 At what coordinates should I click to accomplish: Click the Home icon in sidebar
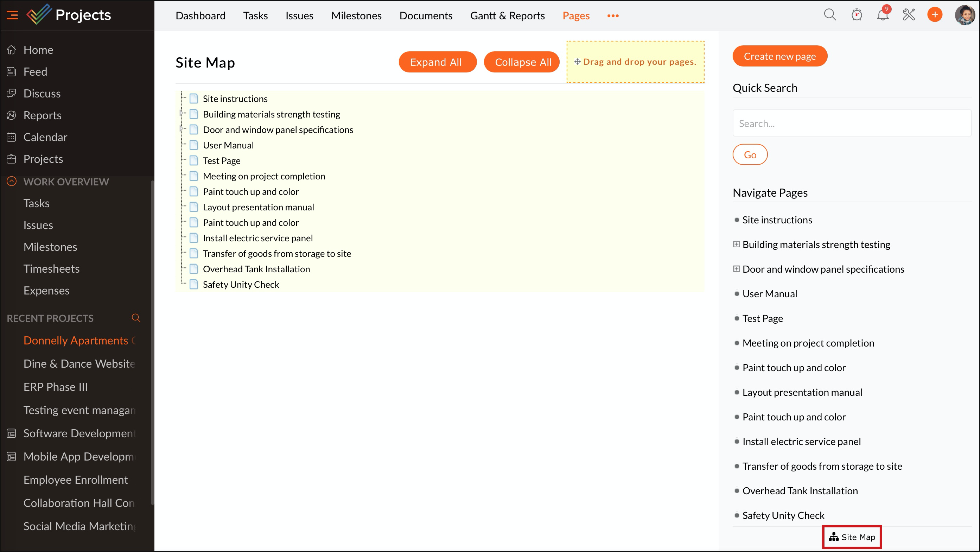click(11, 50)
